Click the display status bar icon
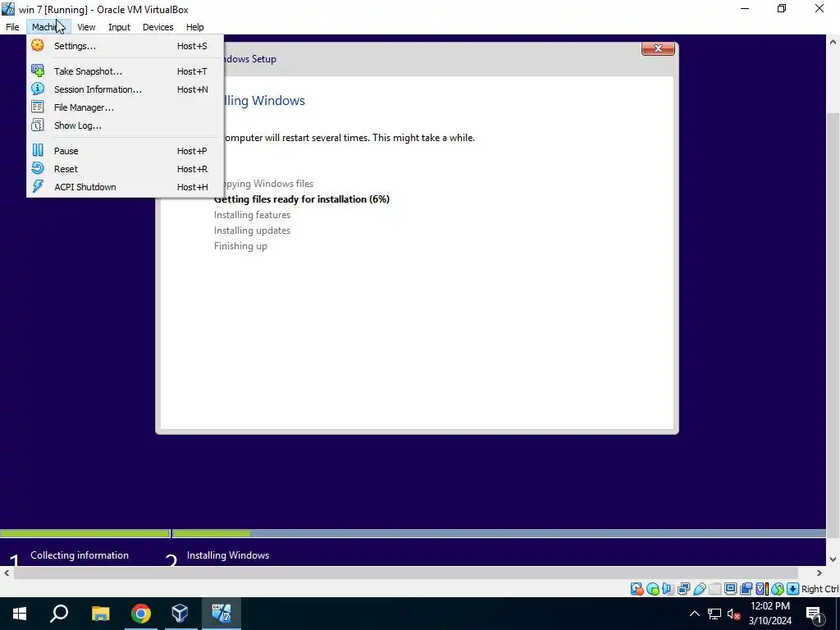840x630 pixels. [730, 589]
